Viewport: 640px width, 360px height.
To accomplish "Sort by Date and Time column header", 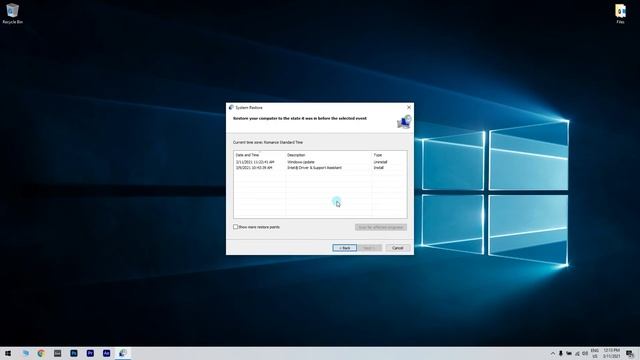I will coord(260,155).
